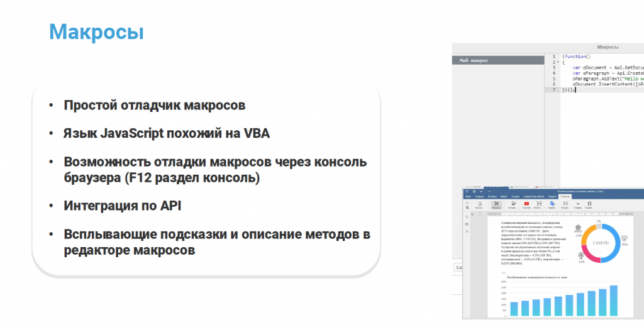Click bullet 'Простой отладчик макросов'
This screenshot has width=644, height=327.
tap(155, 105)
